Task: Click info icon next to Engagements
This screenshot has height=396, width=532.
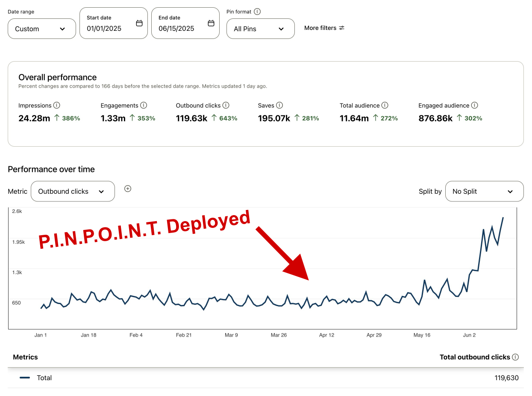Action: [144, 105]
